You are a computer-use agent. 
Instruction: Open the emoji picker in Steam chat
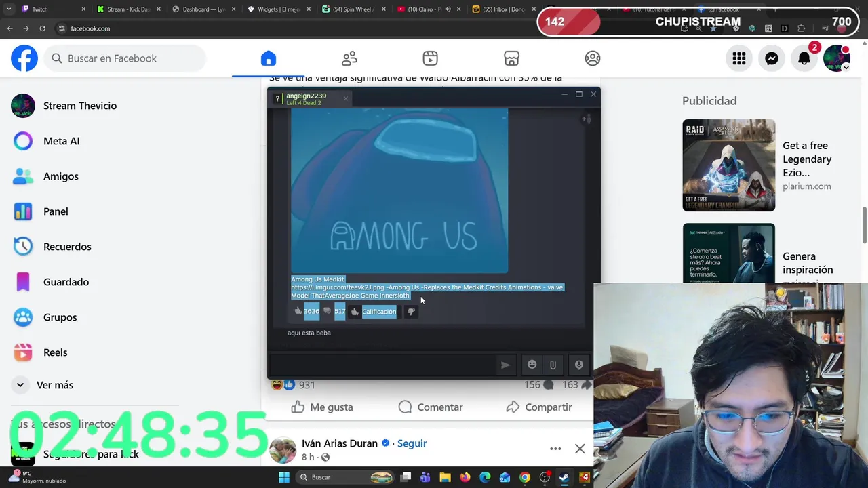[x=532, y=365]
